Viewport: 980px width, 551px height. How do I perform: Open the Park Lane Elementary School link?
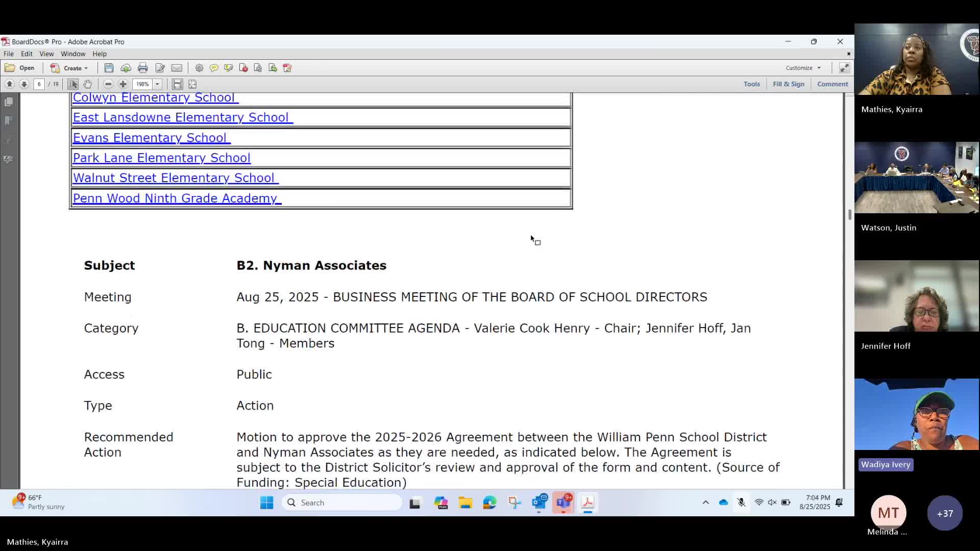point(162,158)
